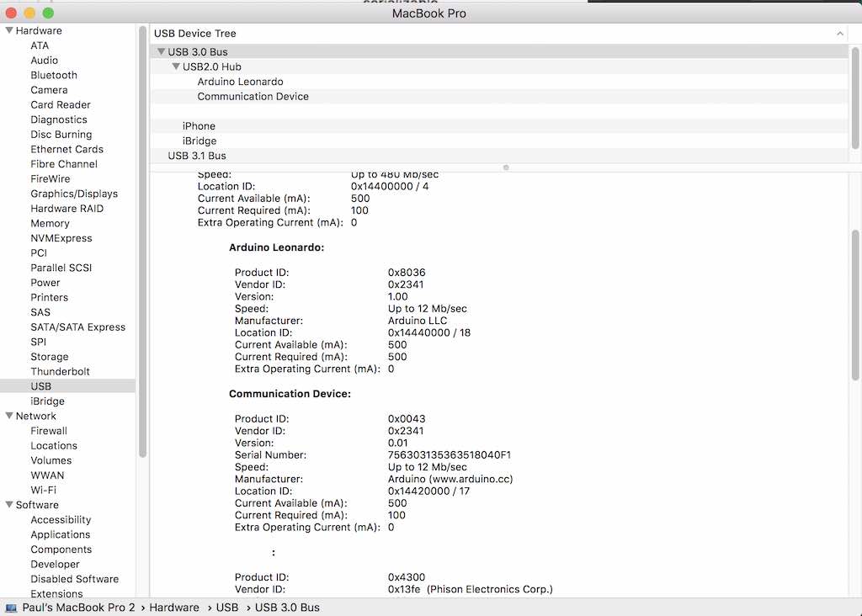Image resolution: width=862 pixels, height=616 pixels.
Task: Open Bluetooth in the sidebar
Action: (54, 75)
